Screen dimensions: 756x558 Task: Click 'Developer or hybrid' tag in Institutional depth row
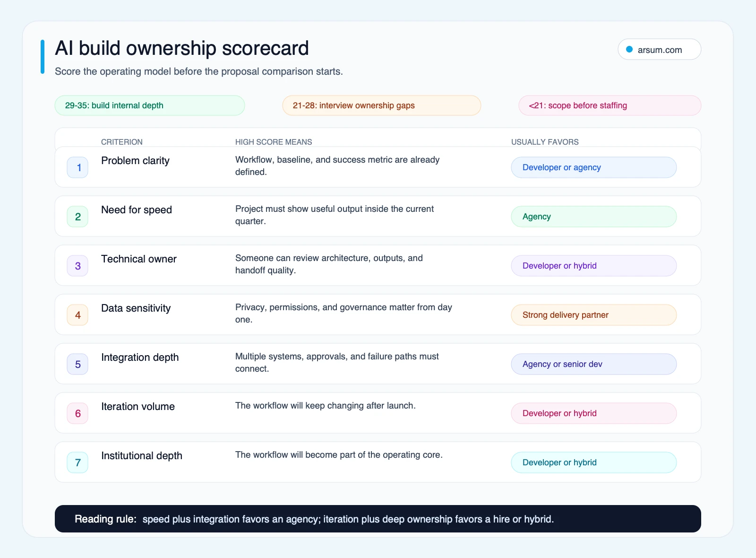[x=594, y=462]
